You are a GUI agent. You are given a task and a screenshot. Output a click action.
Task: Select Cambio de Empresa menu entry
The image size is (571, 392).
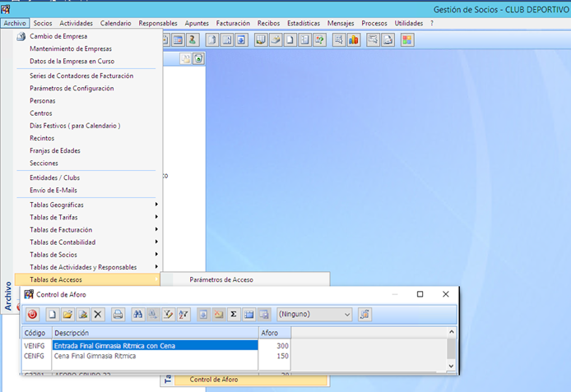tap(58, 36)
